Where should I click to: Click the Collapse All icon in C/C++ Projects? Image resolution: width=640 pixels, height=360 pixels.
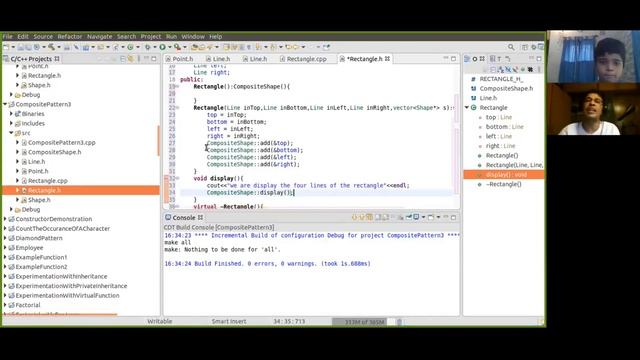click(122, 59)
